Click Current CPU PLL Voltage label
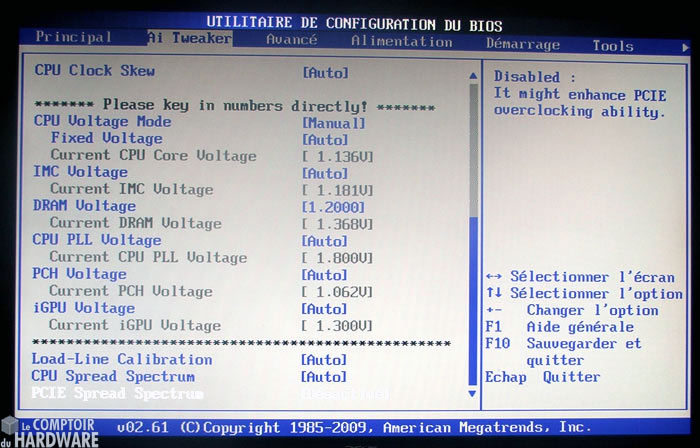 pos(148,257)
